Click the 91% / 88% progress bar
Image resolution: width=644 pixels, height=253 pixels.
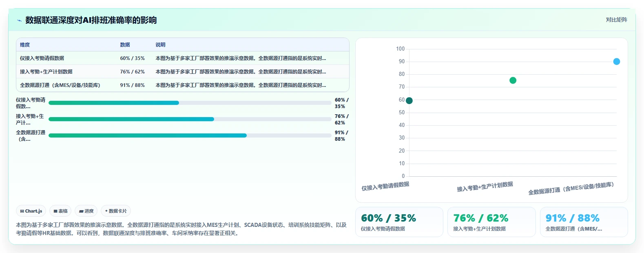[190, 135]
